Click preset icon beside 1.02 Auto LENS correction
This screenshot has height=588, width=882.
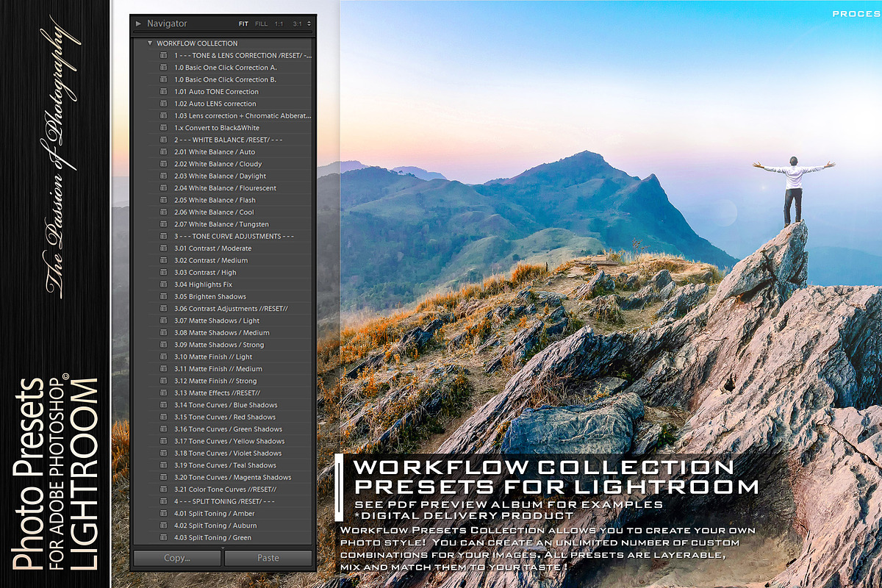pyautogui.click(x=164, y=104)
